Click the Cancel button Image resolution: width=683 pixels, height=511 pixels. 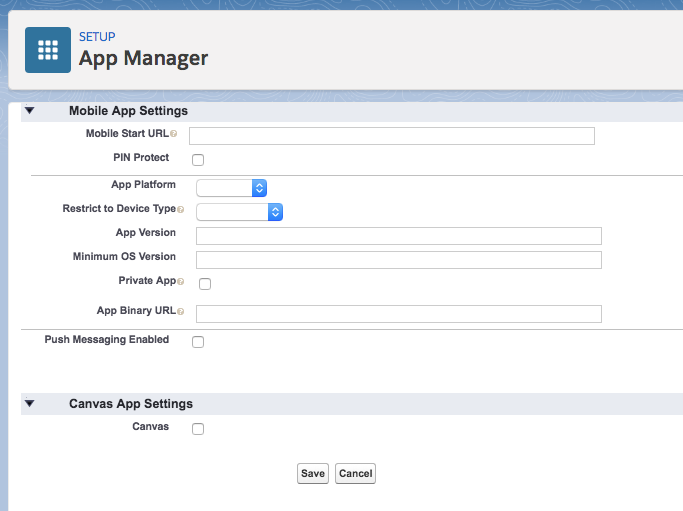(x=355, y=474)
